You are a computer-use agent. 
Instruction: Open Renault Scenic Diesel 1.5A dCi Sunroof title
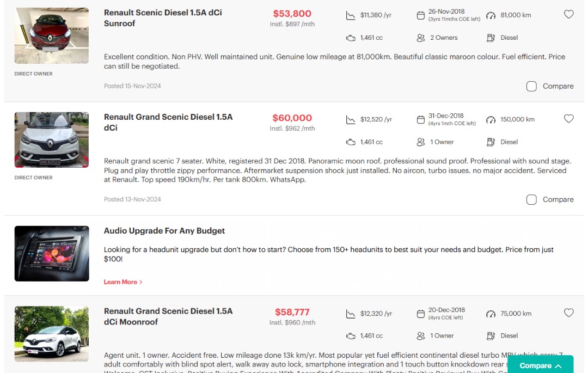[x=163, y=18]
